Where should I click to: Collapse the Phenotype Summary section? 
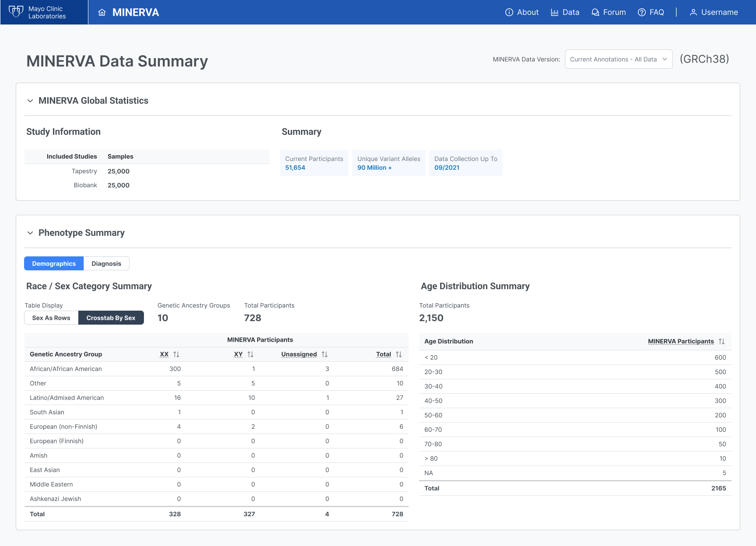30,233
